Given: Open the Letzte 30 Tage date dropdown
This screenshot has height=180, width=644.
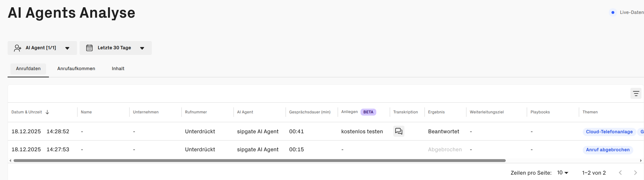Looking at the screenshot, I should click(x=142, y=48).
